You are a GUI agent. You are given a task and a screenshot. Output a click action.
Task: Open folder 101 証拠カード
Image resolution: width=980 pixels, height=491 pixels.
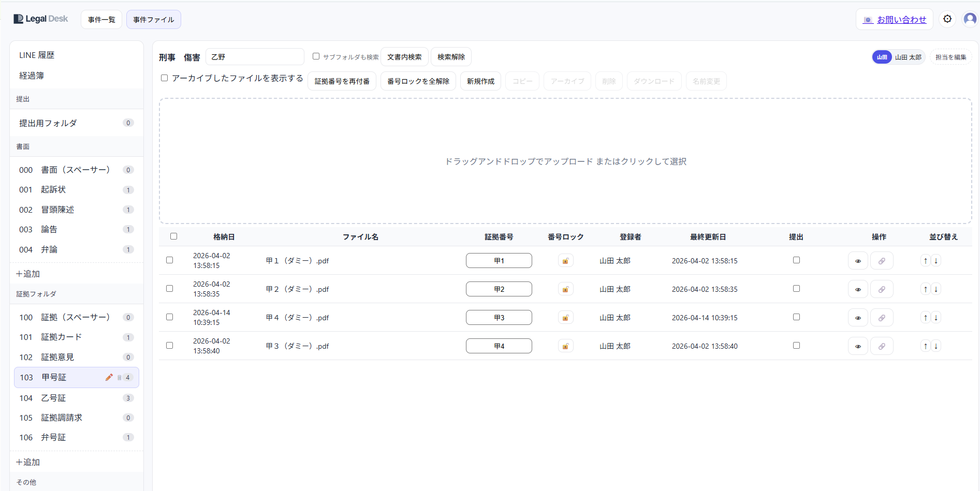tap(77, 337)
